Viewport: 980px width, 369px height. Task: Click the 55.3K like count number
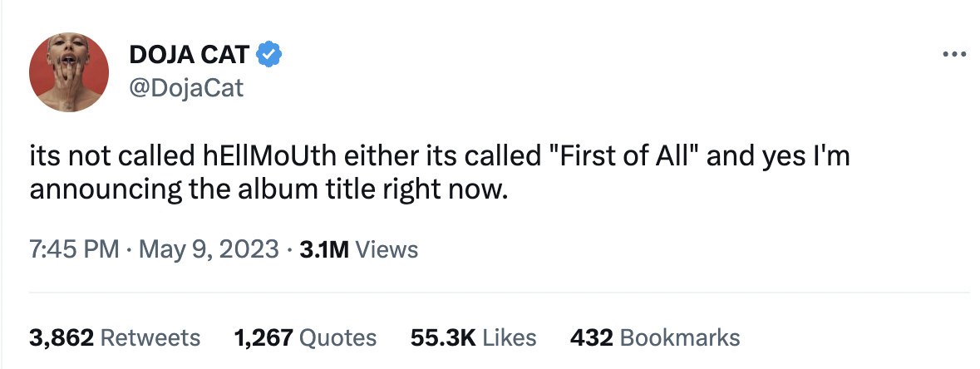point(443,337)
